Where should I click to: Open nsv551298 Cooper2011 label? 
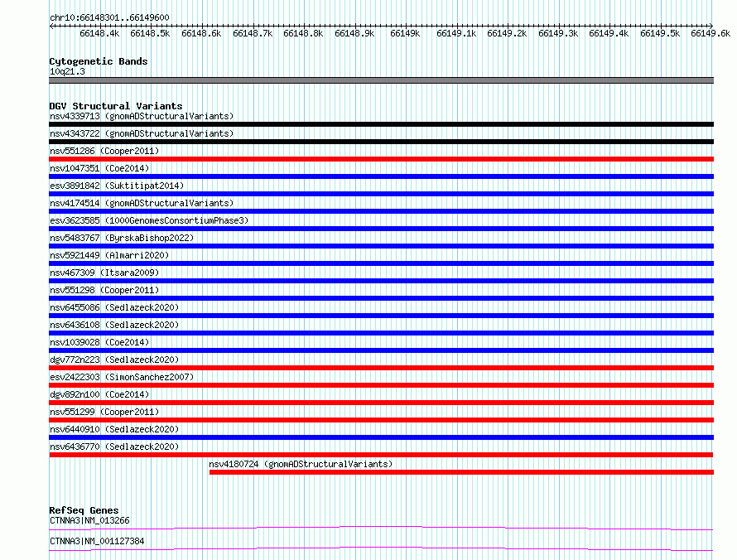tap(104, 290)
